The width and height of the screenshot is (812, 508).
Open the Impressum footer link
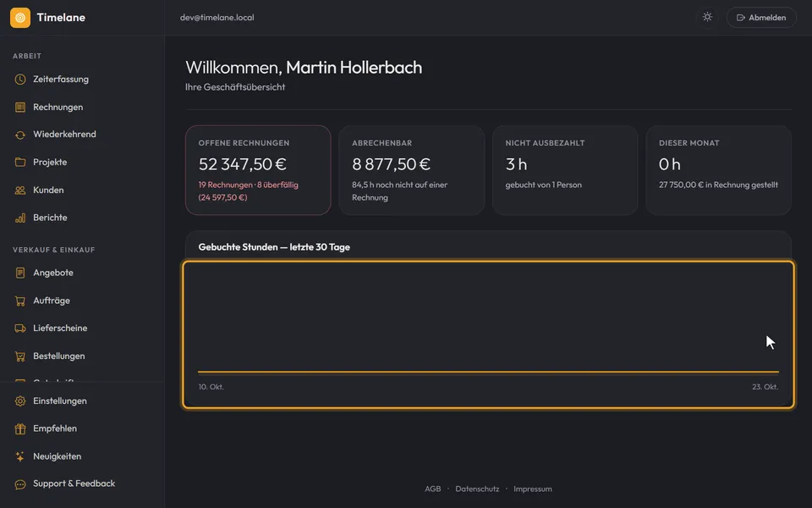[x=532, y=489]
